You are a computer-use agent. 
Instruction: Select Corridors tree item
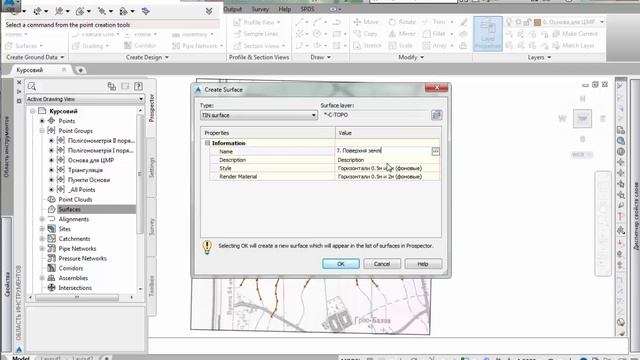click(x=71, y=268)
